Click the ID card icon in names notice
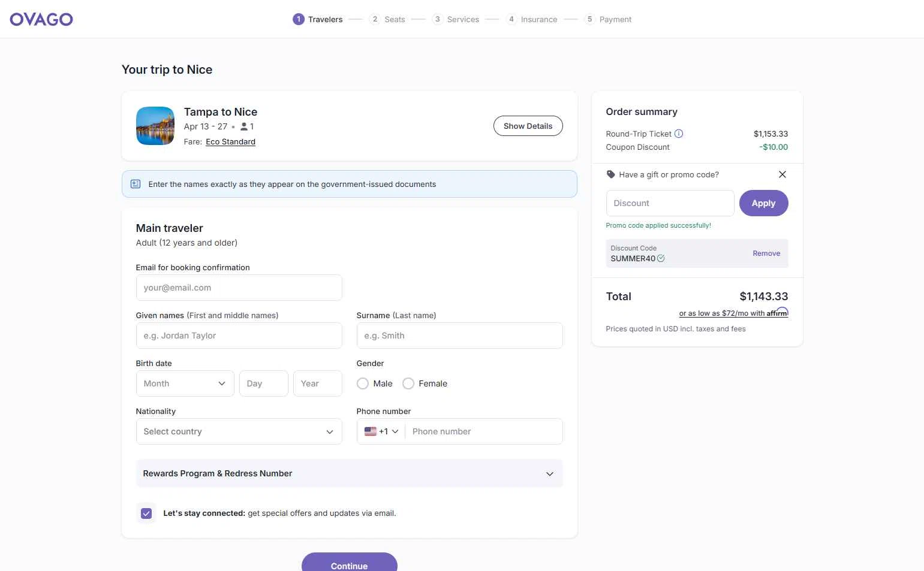 coord(136,184)
